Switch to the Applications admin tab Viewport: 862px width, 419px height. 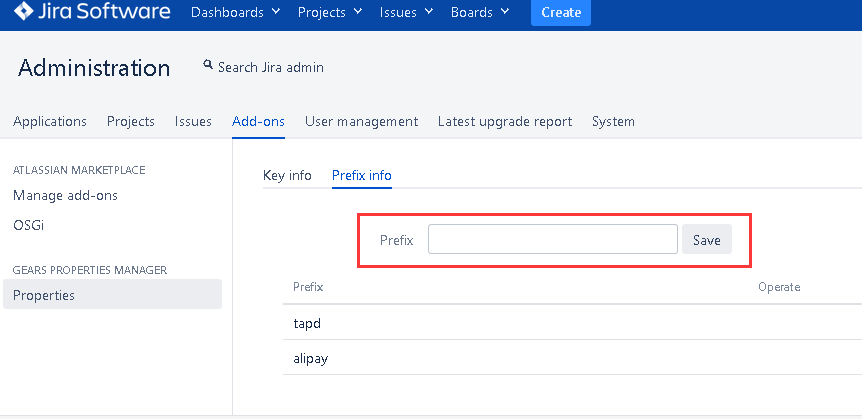[x=49, y=121]
